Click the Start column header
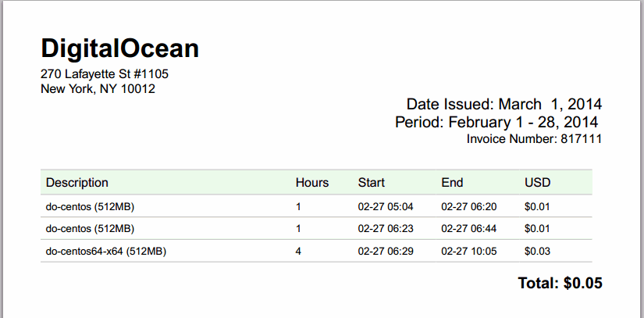 pos(372,183)
